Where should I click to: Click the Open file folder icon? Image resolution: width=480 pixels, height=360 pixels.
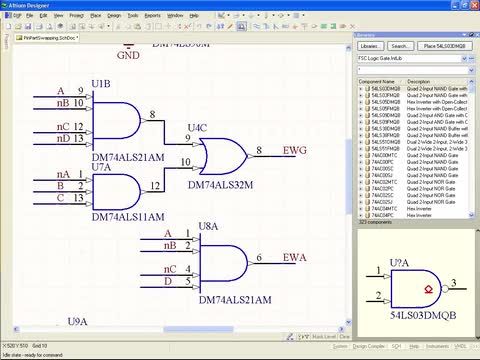[x=18, y=26]
